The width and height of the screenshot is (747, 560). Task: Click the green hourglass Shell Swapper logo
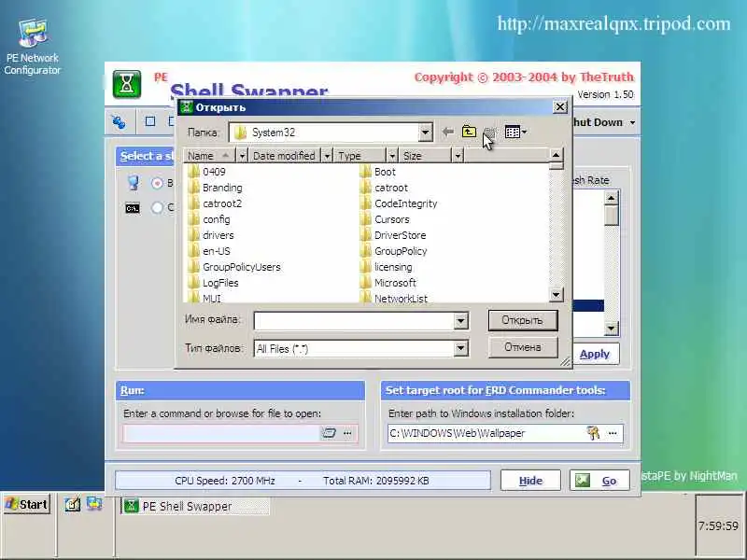coord(127,84)
